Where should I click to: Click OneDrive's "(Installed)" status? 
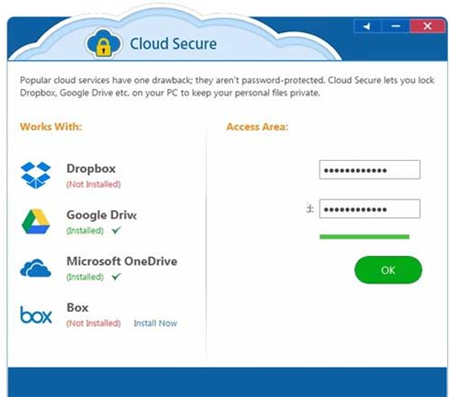coord(85,277)
